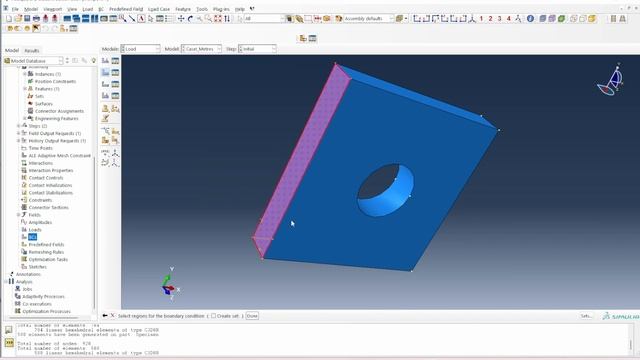Click the back arrow in prompt area
This screenshot has height=360, width=640.
[105, 316]
